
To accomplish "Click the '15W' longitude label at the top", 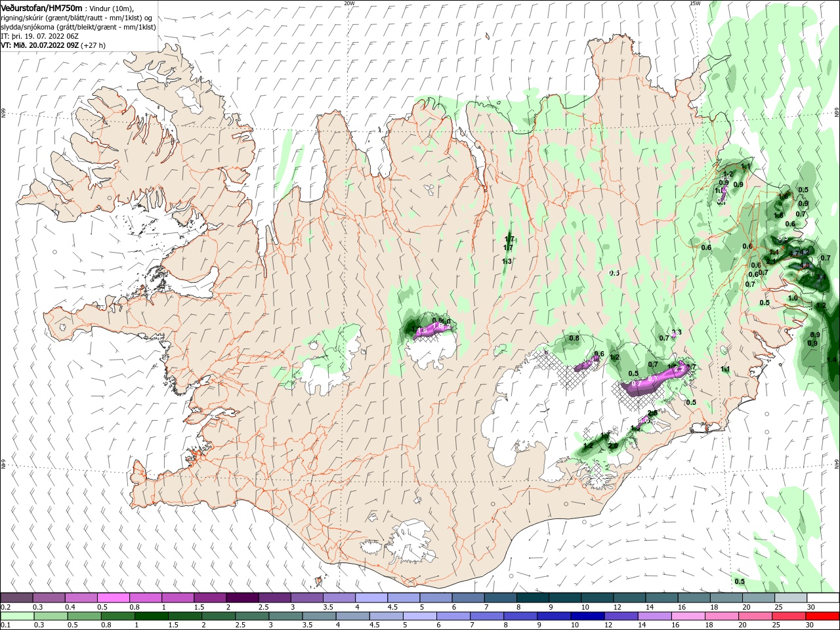I will pyautogui.click(x=695, y=3).
